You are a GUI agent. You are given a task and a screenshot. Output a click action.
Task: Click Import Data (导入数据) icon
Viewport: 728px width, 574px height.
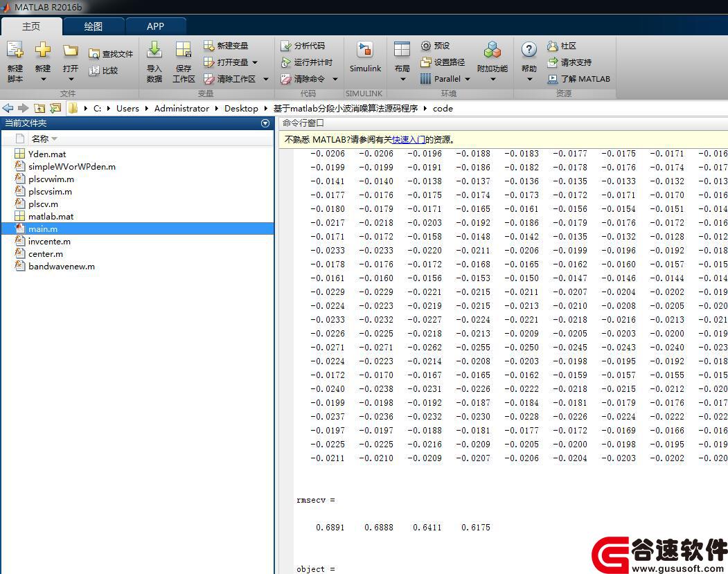[x=154, y=49]
